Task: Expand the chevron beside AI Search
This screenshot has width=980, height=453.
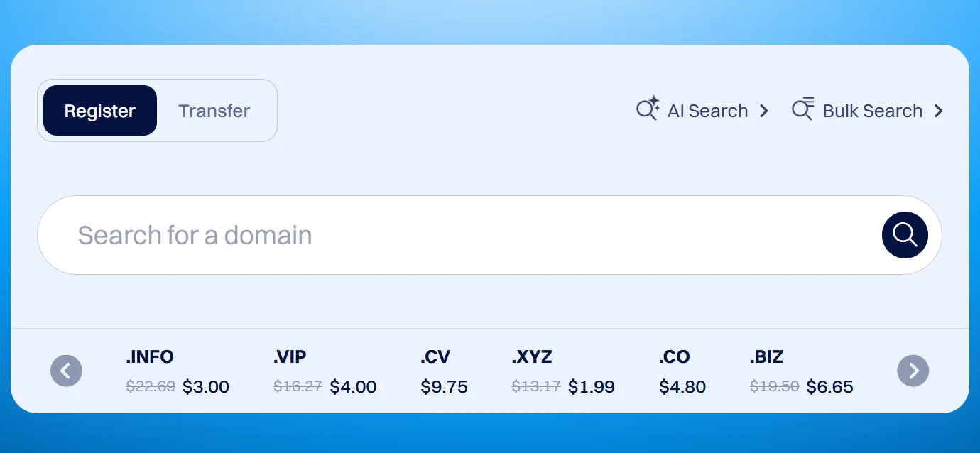Action: [x=764, y=111]
